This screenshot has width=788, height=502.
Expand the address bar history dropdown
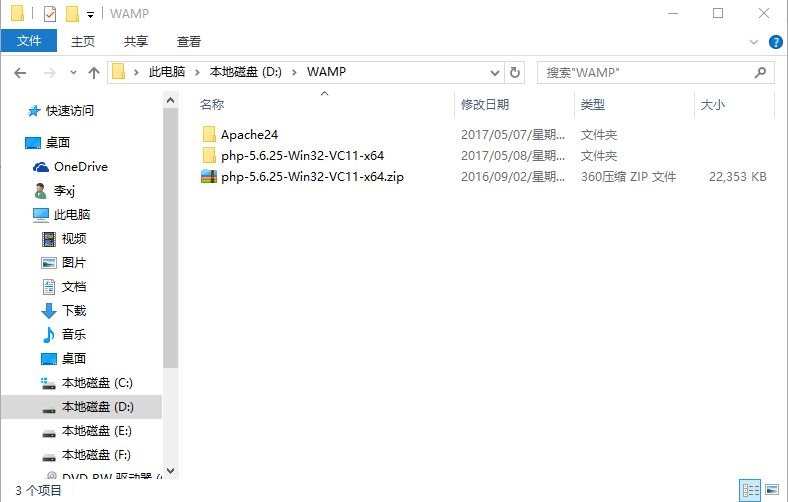[495, 73]
